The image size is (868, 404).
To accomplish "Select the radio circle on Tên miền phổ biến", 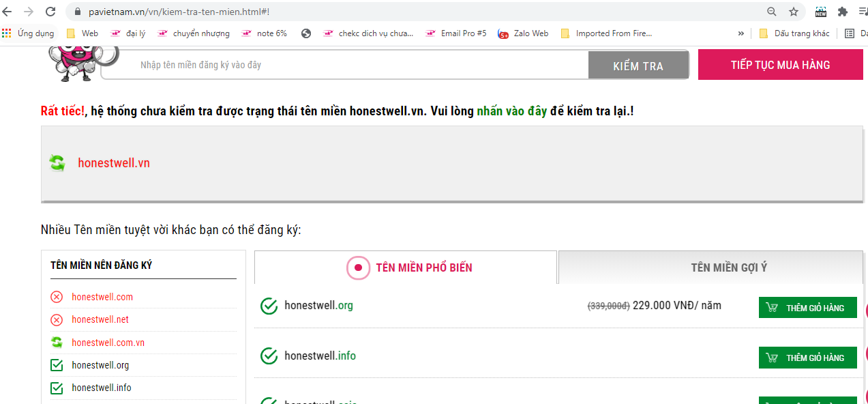I will click(358, 268).
